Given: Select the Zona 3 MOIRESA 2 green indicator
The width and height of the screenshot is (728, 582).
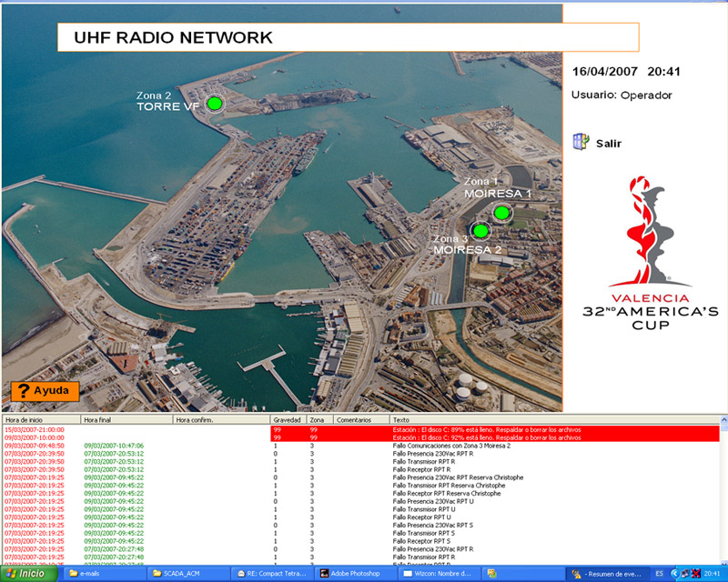Looking at the screenshot, I should 480,230.
